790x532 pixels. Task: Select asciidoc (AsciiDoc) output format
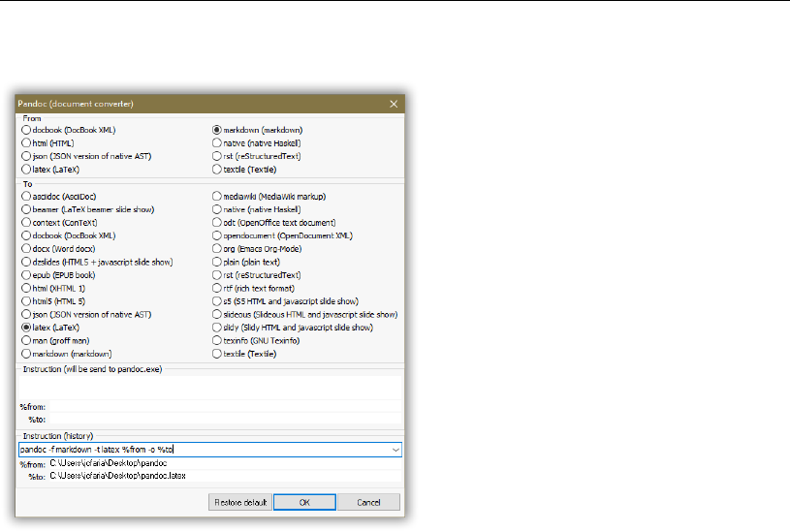(59, 197)
